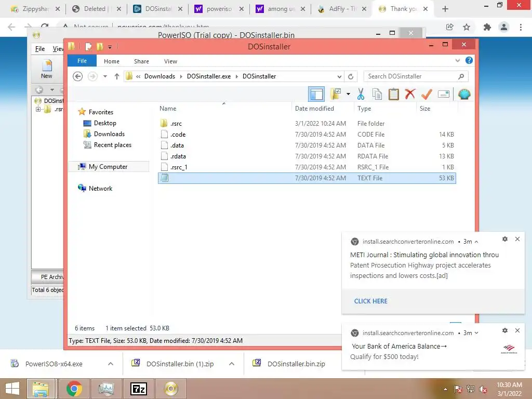The image size is (532, 399).
Task: Open Chrome from the taskbar
Action: [74, 389]
